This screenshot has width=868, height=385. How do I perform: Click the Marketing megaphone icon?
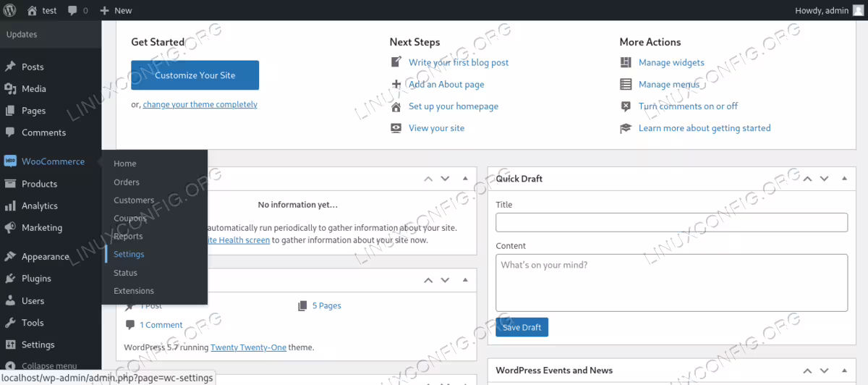[10, 227]
